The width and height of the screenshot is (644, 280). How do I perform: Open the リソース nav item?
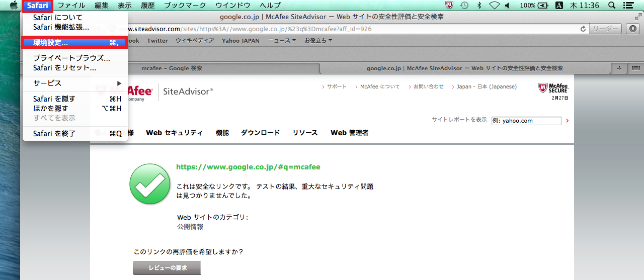point(305,133)
